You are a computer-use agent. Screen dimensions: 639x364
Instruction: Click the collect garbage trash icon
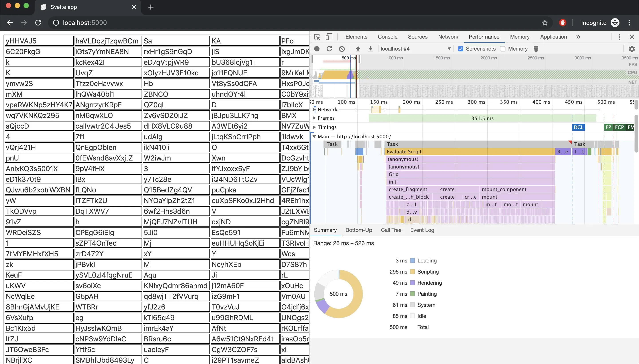point(536,49)
